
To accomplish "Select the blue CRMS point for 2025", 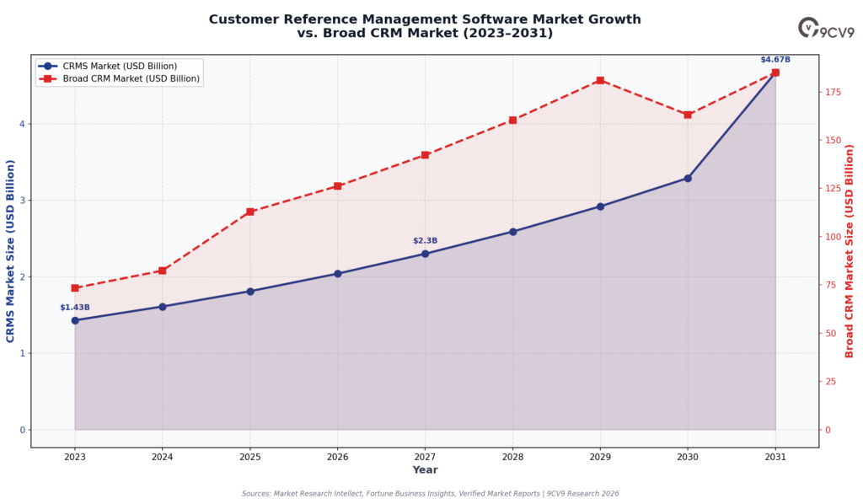I will 249,291.
